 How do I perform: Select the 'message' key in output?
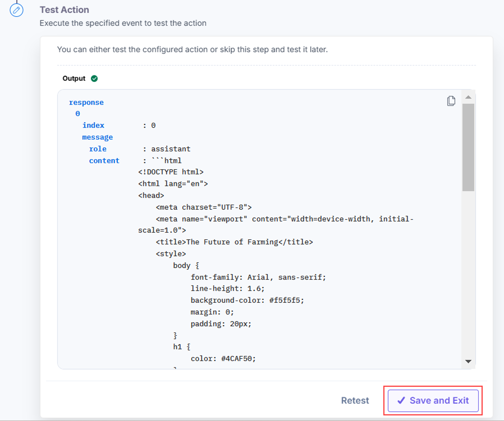pyautogui.click(x=97, y=137)
